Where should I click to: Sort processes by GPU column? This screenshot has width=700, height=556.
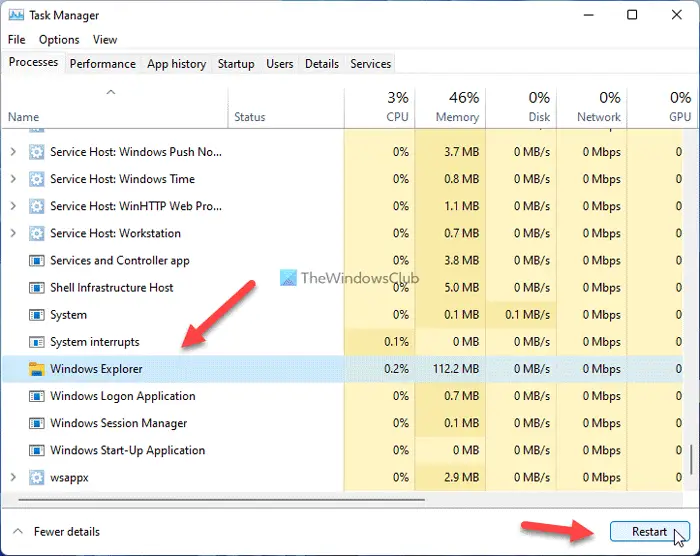pos(661,108)
